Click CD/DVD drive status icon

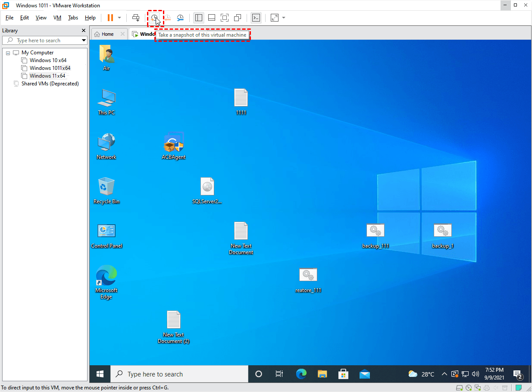pos(468,388)
